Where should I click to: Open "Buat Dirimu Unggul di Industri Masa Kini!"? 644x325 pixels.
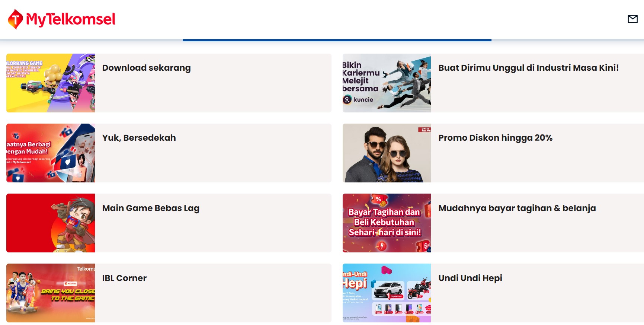coord(528,68)
